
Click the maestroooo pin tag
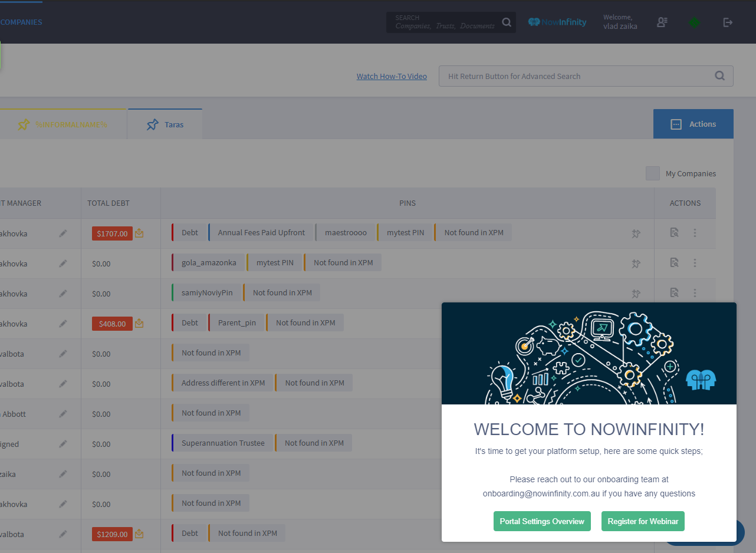[x=346, y=232]
